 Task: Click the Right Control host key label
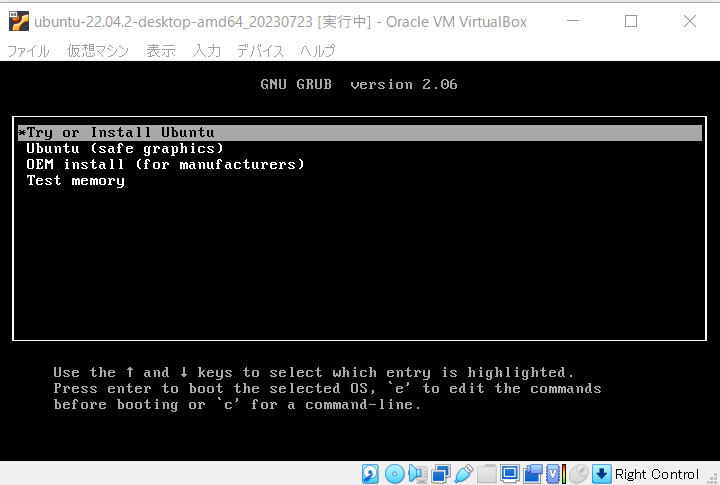click(657, 474)
